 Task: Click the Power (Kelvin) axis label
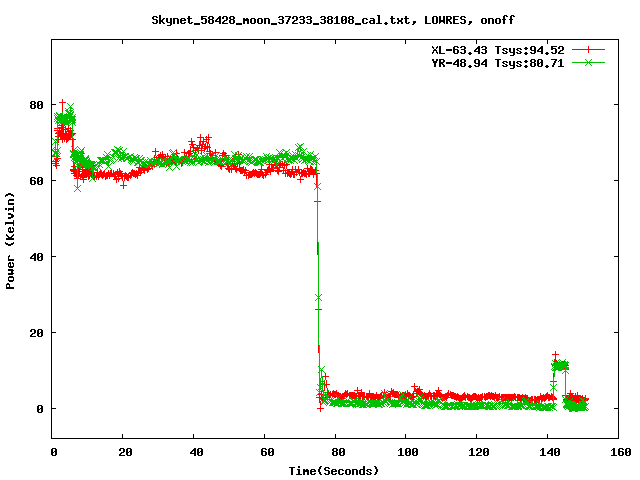pos(10,241)
